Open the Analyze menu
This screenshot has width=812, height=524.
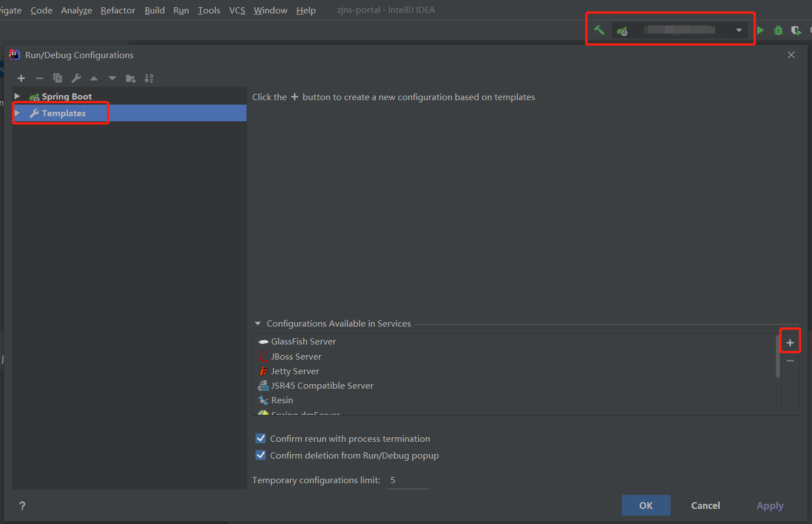(x=77, y=10)
